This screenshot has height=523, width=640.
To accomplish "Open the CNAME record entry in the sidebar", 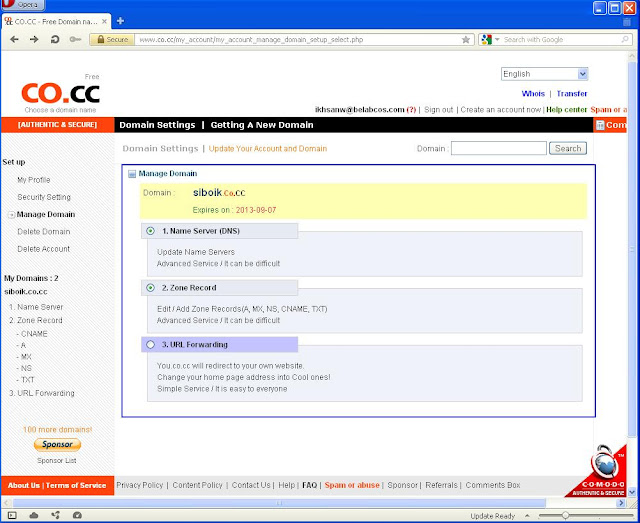I will 32,334.
